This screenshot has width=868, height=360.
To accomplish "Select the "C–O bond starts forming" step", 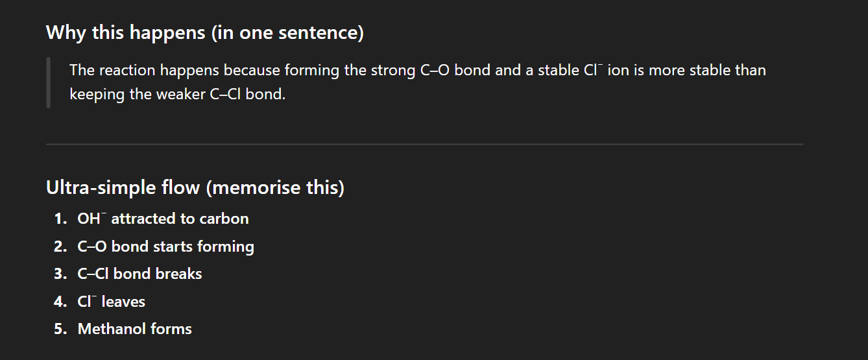I will 165,246.
